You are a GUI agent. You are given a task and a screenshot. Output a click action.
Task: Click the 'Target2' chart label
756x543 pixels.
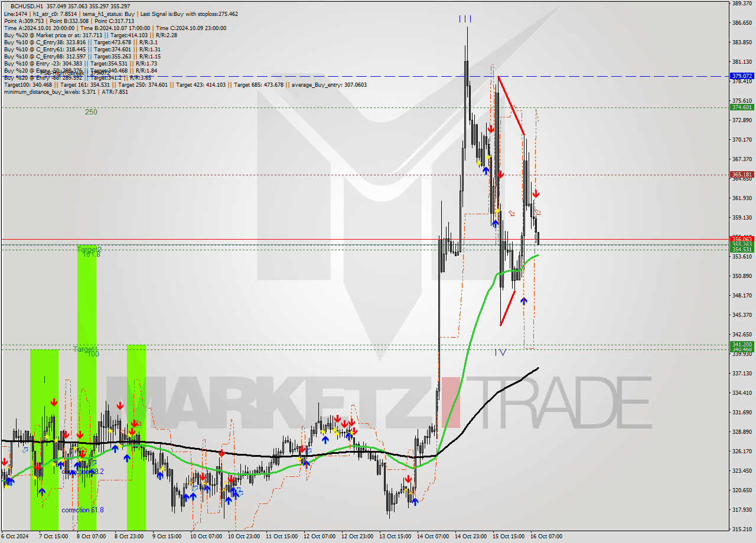[x=89, y=249]
